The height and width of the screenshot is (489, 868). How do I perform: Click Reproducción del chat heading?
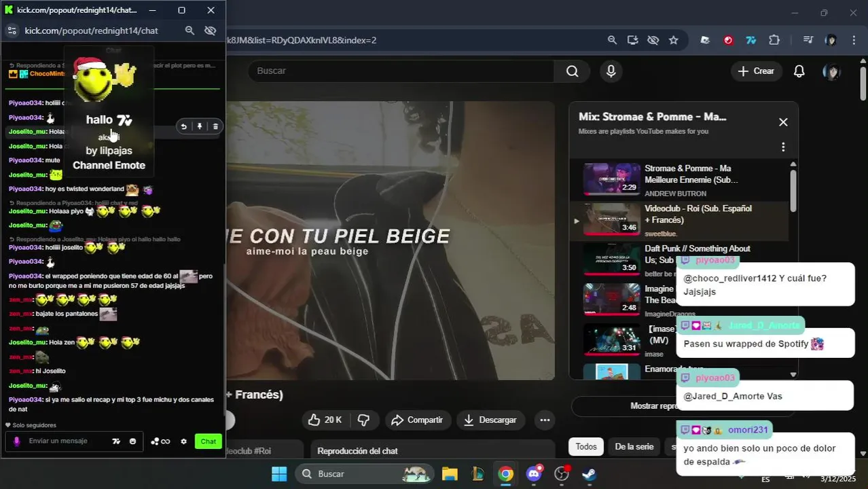[x=357, y=451]
